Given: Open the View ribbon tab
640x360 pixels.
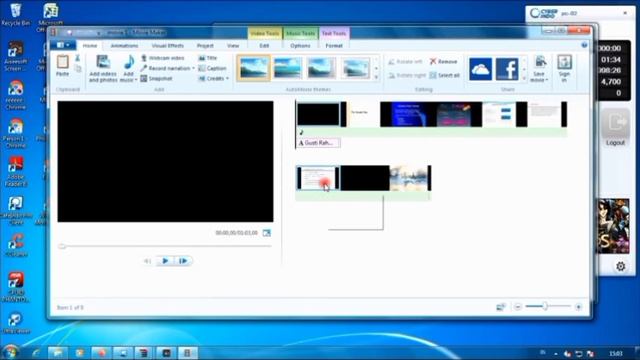Looking at the screenshot, I should (233, 46).
